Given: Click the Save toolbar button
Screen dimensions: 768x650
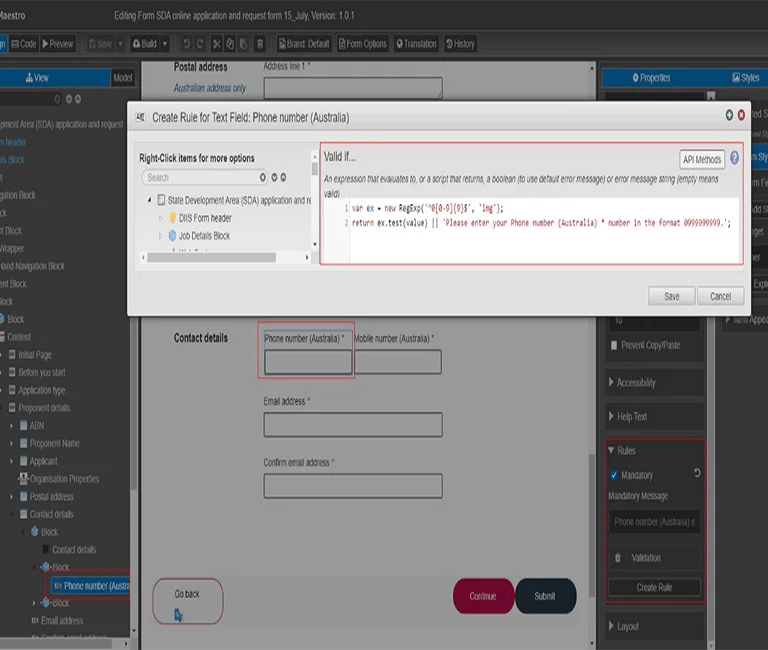Looking at the screenshot, I should coord(100,44).
